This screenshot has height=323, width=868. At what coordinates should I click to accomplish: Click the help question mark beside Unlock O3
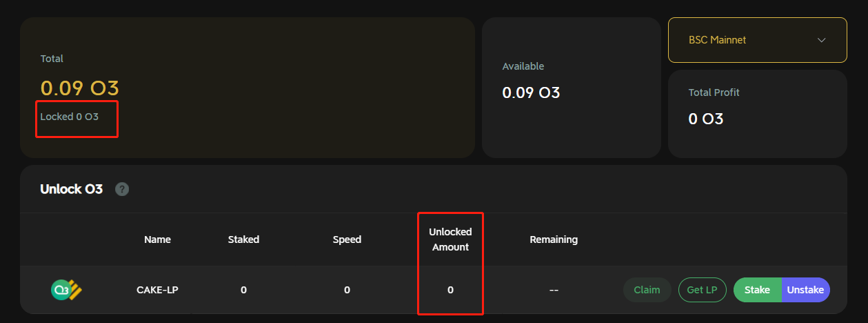coord(122,189)
